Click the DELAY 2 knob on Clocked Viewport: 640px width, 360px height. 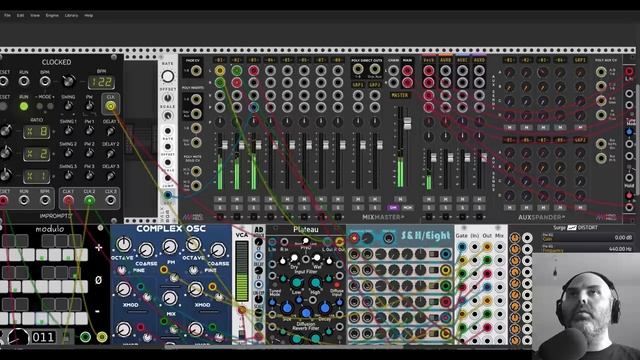111,154
